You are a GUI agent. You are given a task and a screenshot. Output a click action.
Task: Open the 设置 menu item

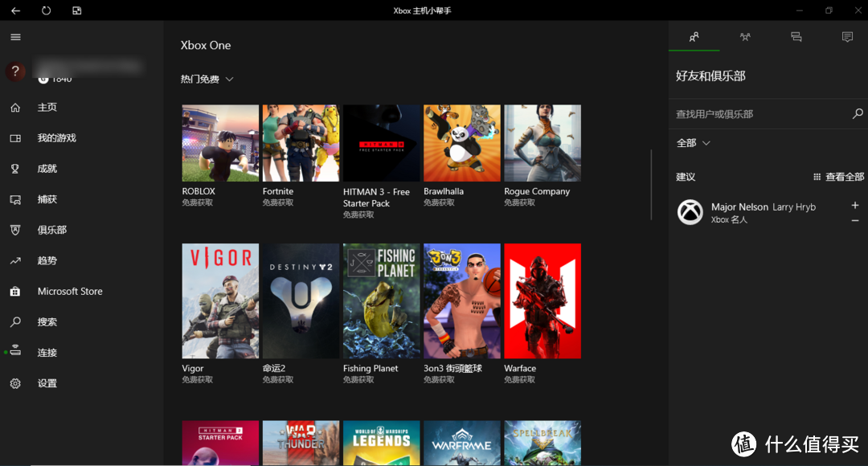[47, 383]
